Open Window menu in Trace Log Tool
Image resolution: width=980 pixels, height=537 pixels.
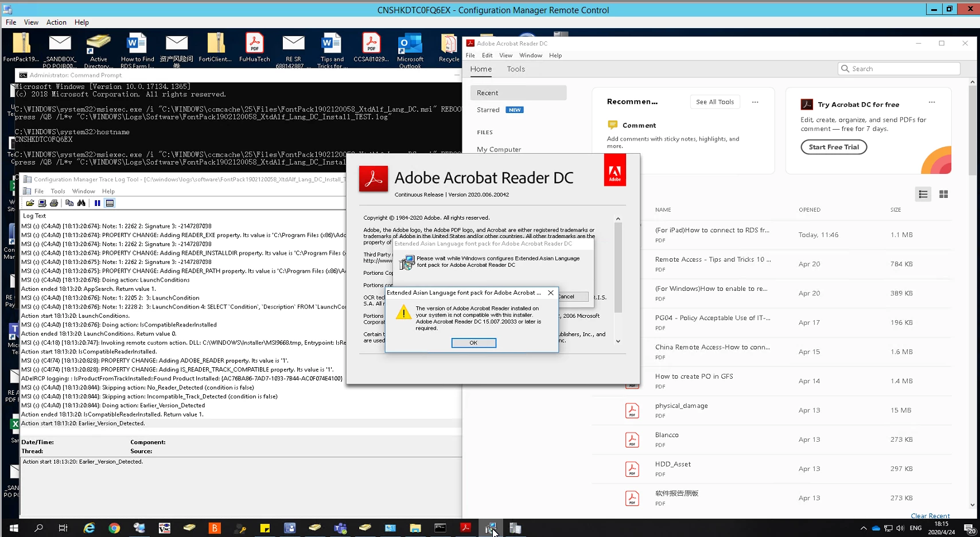click(x=84, y=191)
